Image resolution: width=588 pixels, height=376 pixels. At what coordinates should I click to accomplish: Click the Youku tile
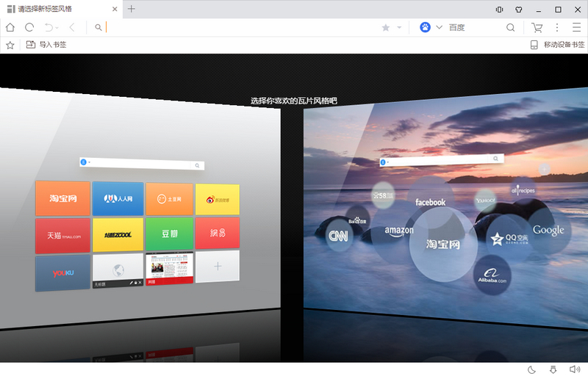tap(63, 273)
